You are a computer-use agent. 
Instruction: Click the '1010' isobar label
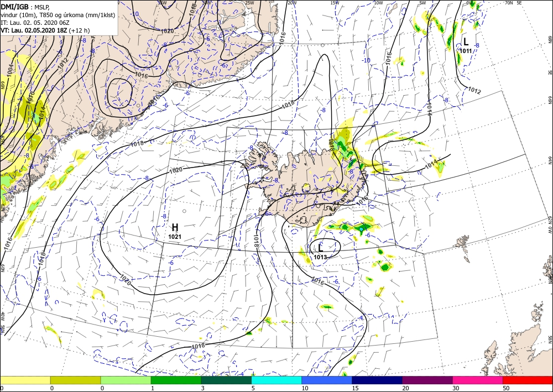pos(30,97)
